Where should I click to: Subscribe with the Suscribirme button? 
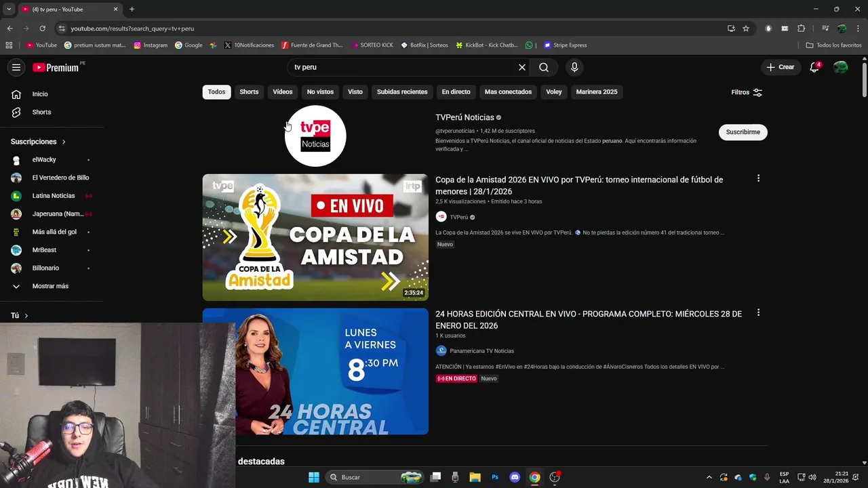coord(743,132)
